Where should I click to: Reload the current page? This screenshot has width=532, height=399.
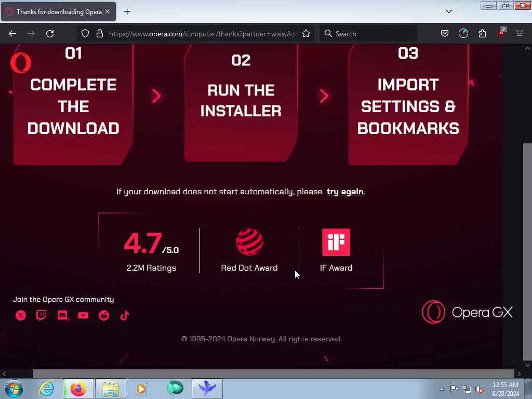pyautogui.click(x=50, y=34)
